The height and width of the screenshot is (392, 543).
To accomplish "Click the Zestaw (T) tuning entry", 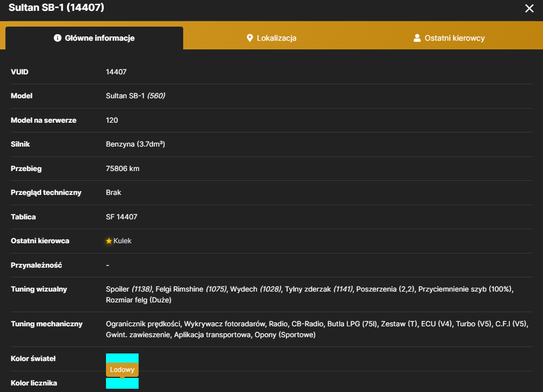I will pyautogui.click(x=399, y=324).
